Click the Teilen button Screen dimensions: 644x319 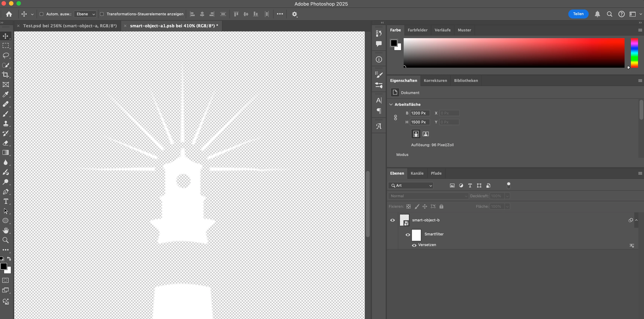pos(578,14)
